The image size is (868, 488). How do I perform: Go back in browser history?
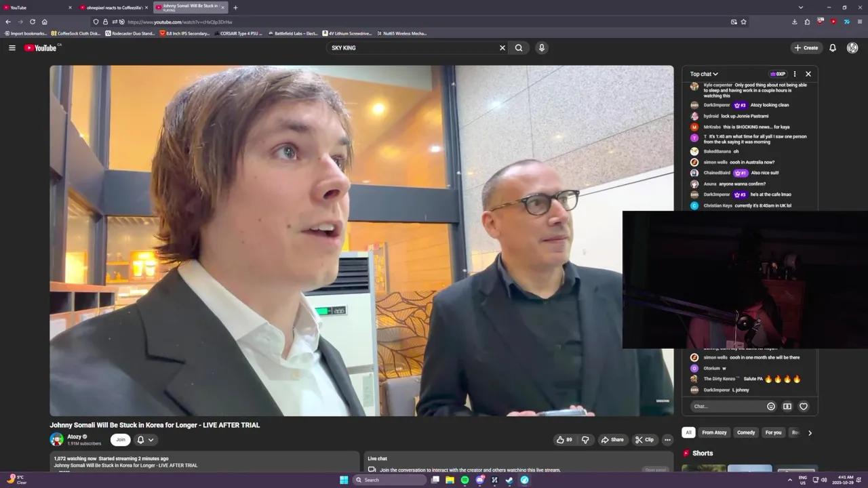(8, 22)
